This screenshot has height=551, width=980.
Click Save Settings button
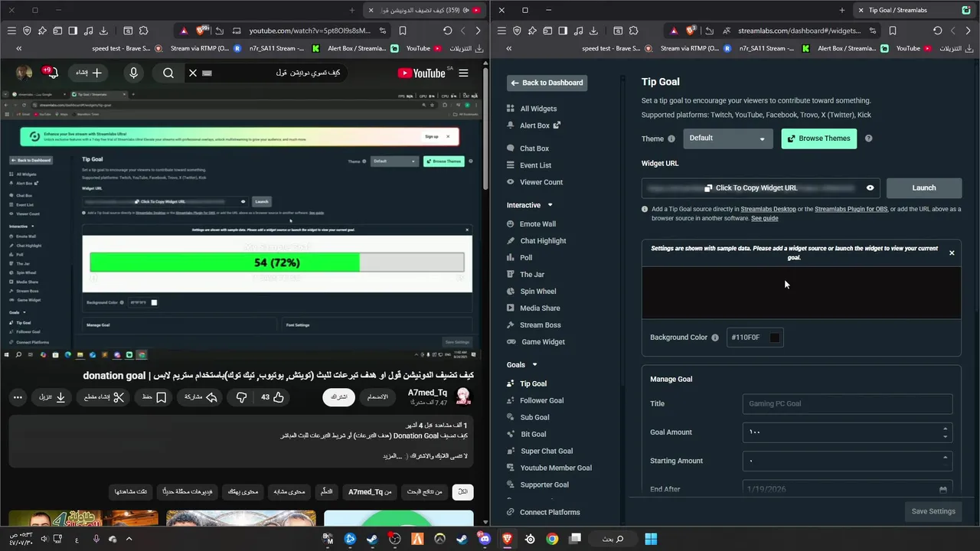coord(933,511)
